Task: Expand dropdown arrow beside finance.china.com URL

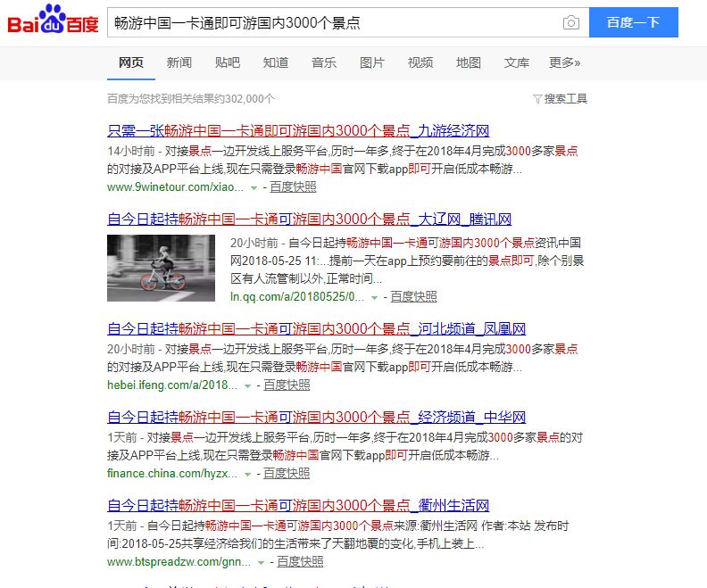Action: (x=247, y=475)
